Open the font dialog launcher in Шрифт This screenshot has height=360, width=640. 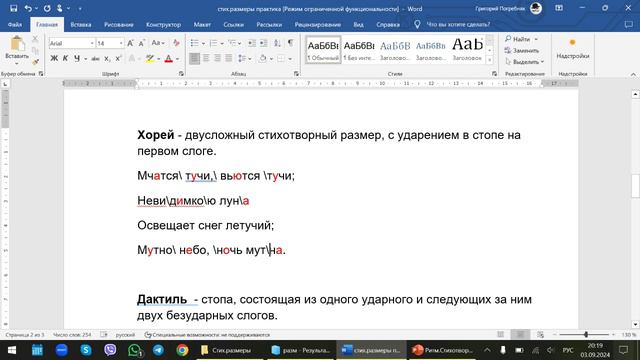[181, 74]
